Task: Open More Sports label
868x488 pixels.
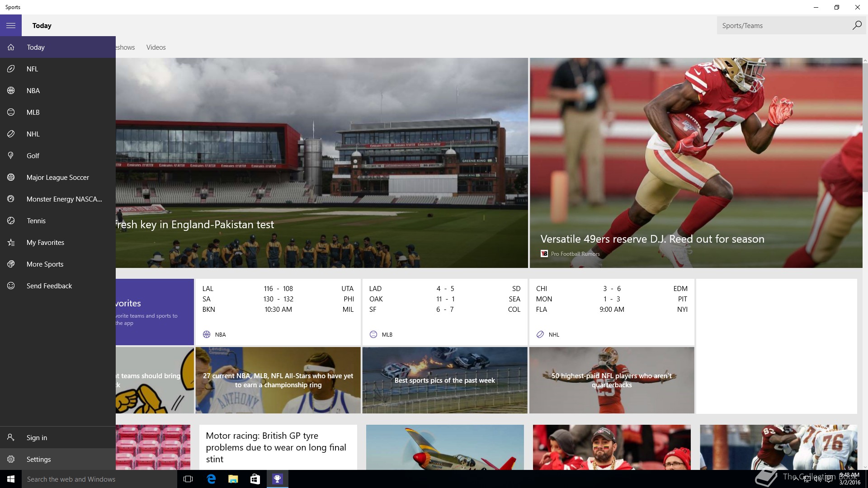Action: tap(45, 264)
